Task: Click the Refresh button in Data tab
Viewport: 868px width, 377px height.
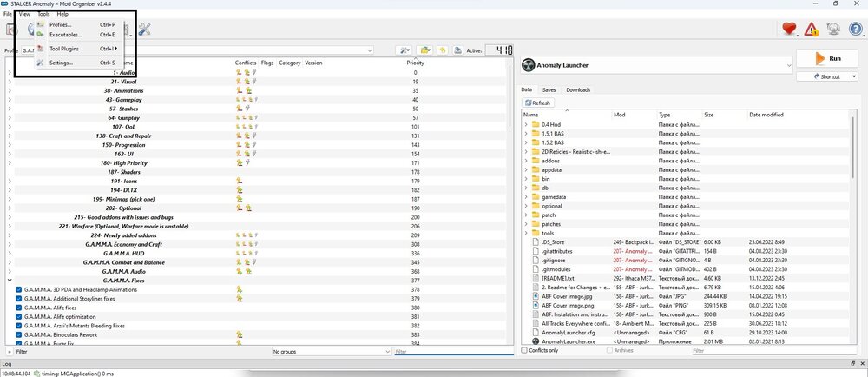Action: point(538,103)
